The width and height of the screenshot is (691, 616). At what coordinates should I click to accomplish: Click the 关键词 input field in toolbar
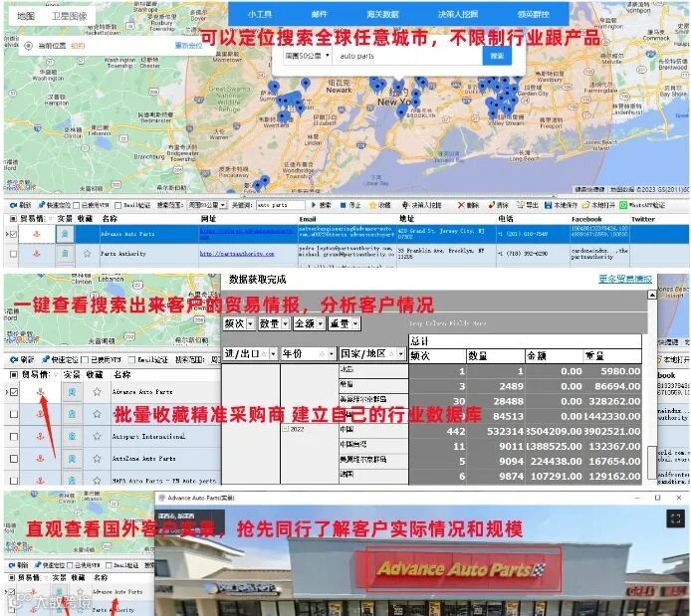(x=280, y=205)
